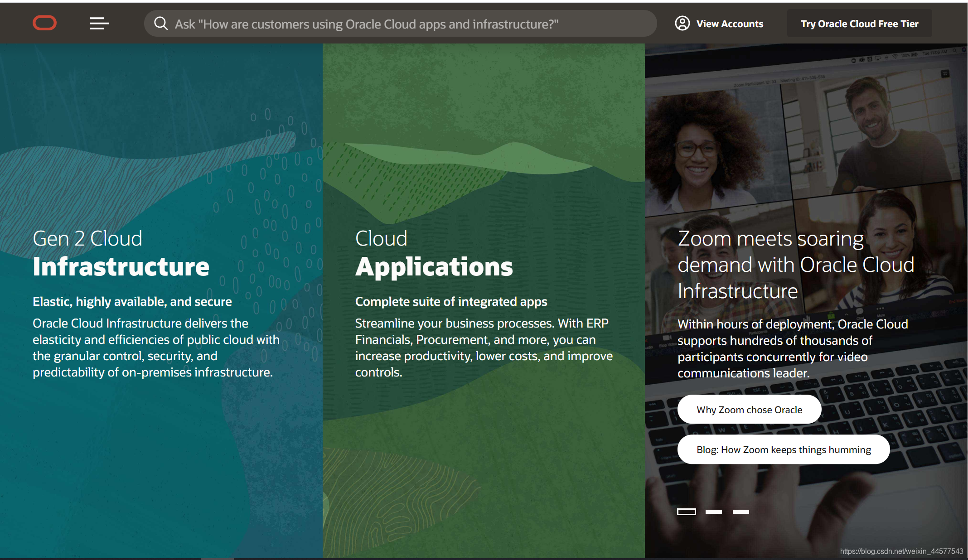This screenshot has width=968, height=560.
Task: Click the magnifying glass search icon
Action: (x=160, y=23)
